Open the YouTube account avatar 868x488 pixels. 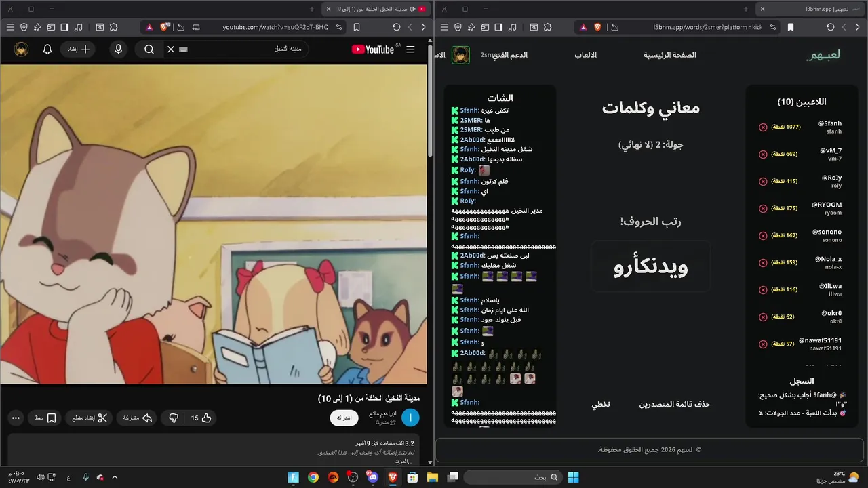coord(21,49)
